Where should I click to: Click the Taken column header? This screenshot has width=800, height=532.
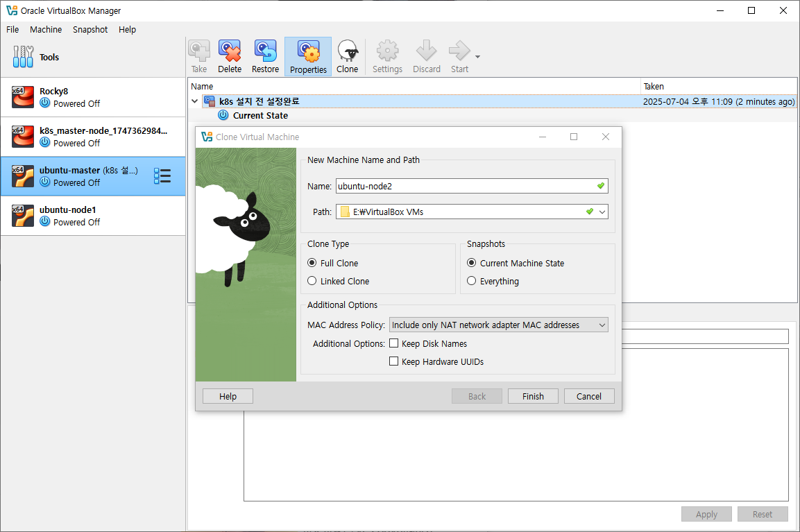[x=718, y=86]
